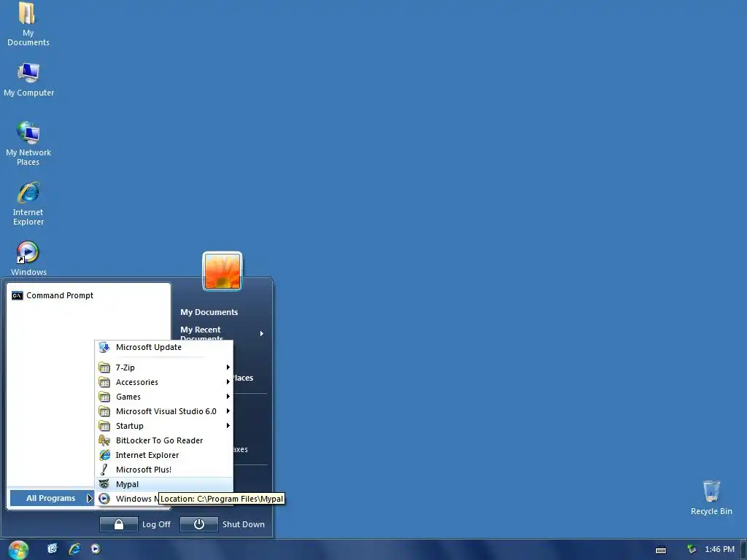
Task: Click the Microsoft Update icon
Action: (x=104, y=347)
